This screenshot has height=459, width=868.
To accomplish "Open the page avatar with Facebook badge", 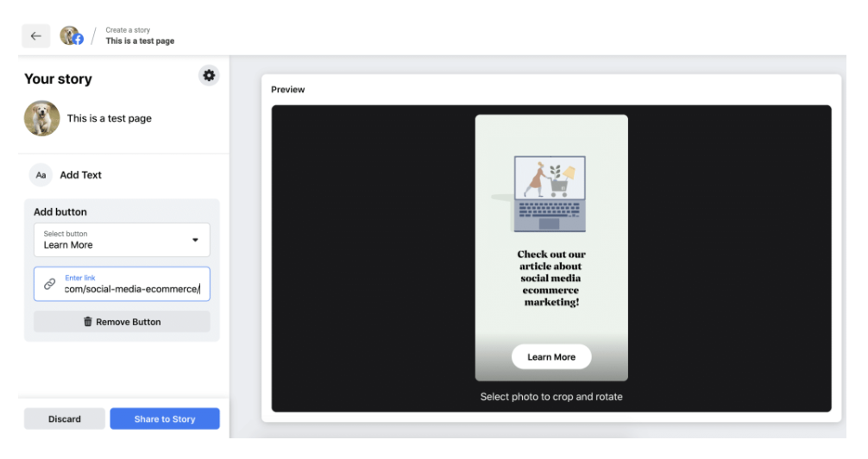I will coord(72,36).
